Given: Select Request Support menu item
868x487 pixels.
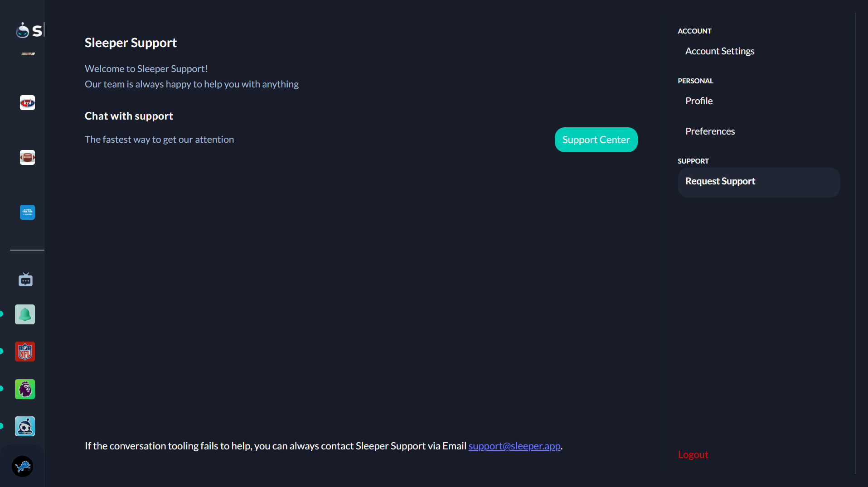Looking at the screenshot, I should pos(759,183).
